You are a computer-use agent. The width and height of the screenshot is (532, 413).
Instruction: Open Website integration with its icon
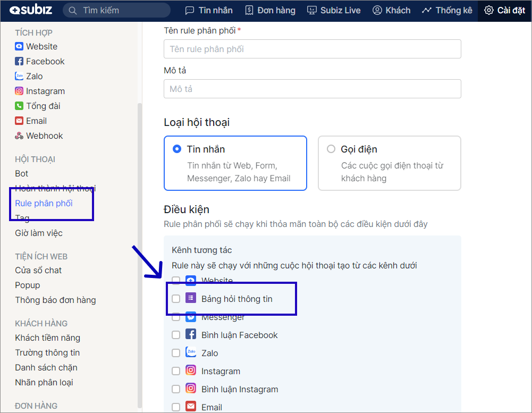[x=36, y=47]
